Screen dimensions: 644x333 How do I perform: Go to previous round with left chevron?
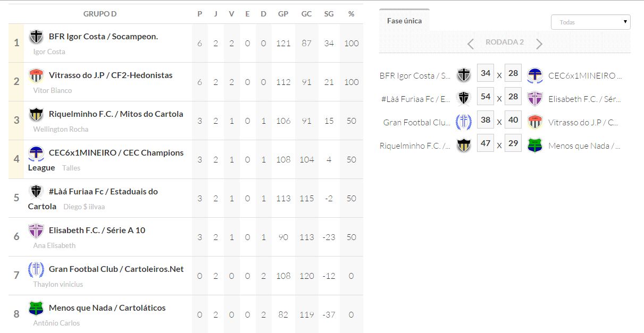point(470,44)
